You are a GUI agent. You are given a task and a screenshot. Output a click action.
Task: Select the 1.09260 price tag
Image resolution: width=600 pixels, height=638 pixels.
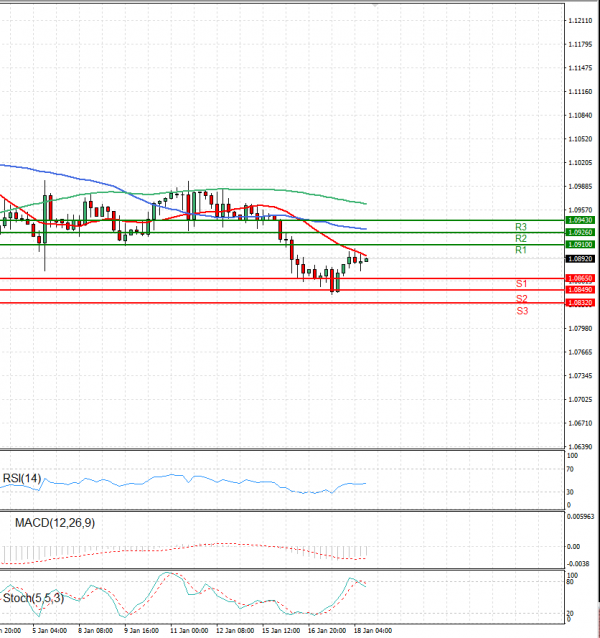pyautogui.click(x=580, y=232)
